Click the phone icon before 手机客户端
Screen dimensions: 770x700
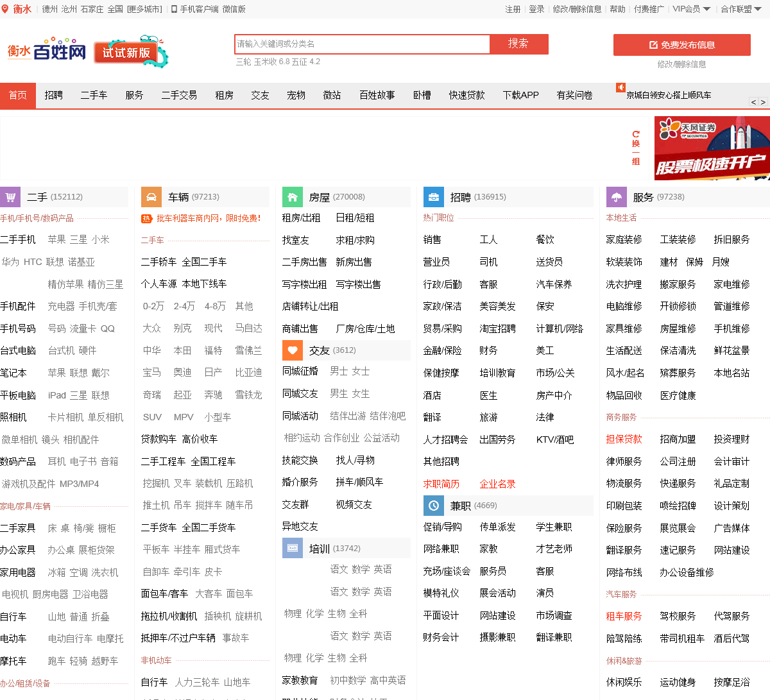[x=174, y=9]
